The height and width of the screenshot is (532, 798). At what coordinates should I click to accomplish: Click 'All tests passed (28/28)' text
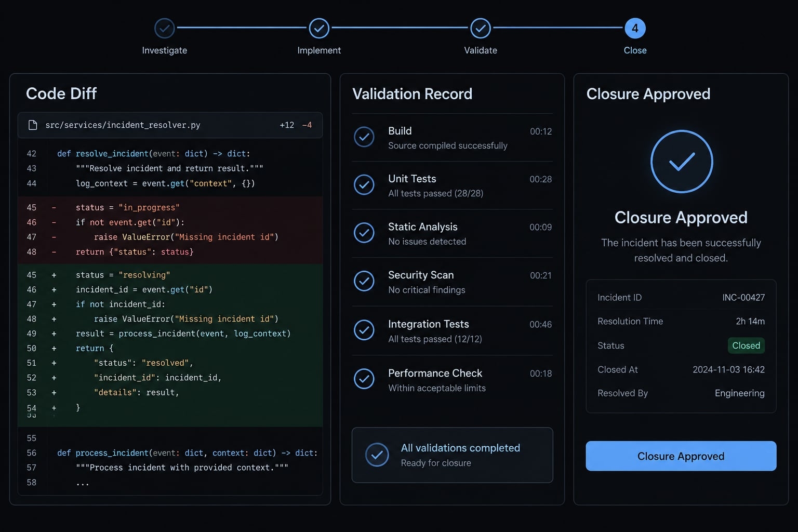click(436, 193)
